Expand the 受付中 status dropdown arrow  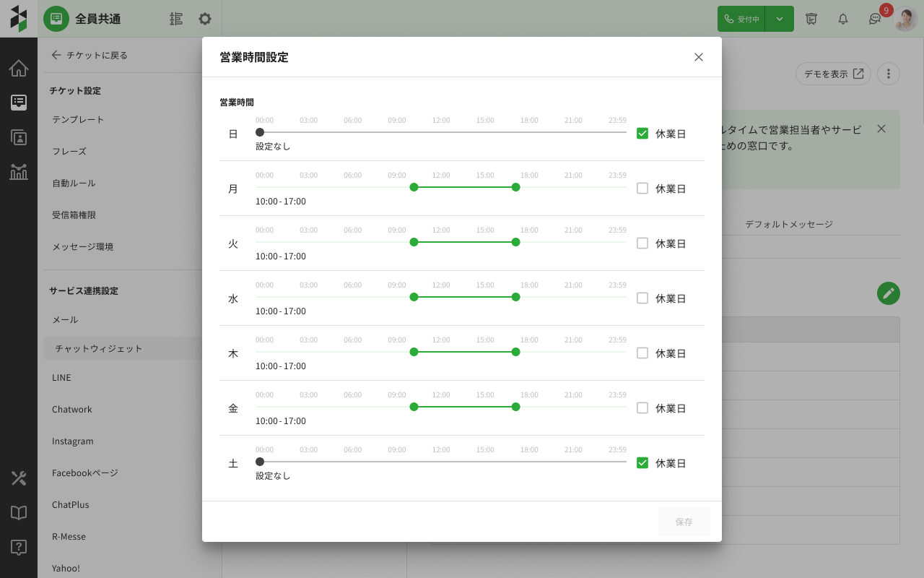tap(780, 19)
